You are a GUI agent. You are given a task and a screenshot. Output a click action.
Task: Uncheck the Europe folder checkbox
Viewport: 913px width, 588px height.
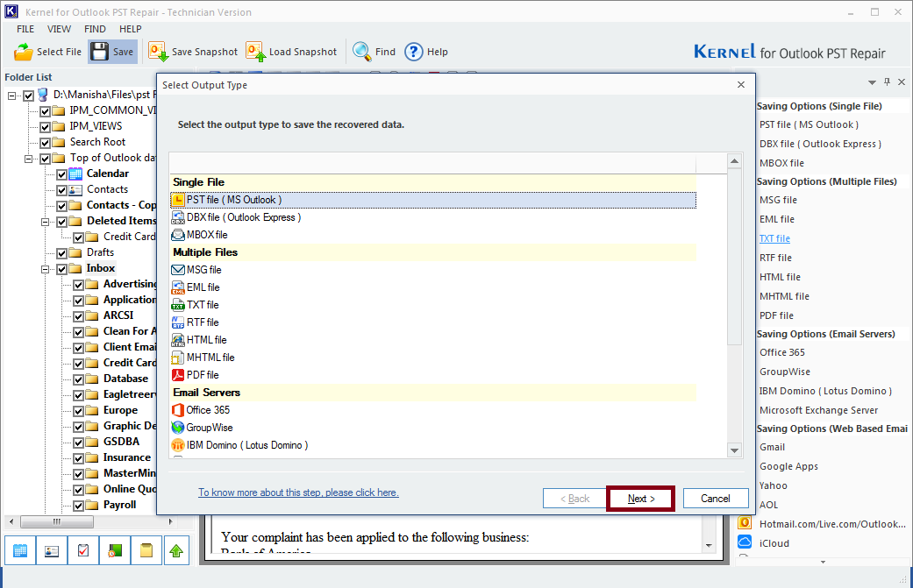(x=79, y=411)
